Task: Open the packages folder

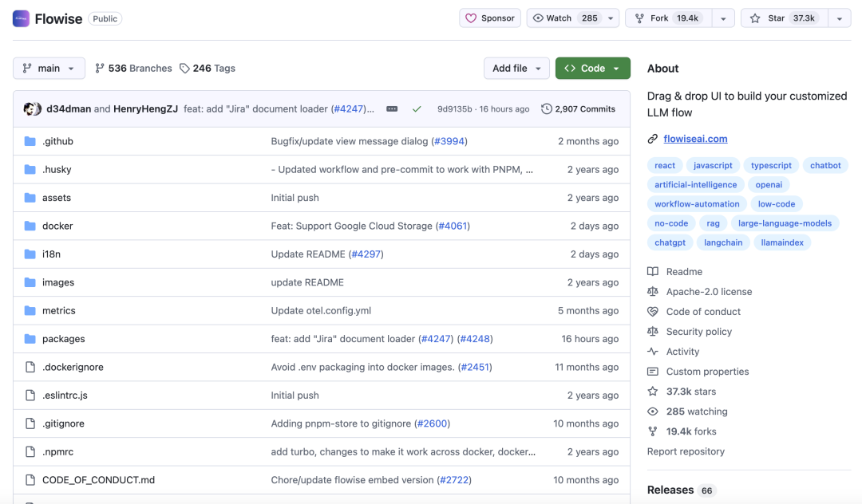Action: tap(64, 339)
